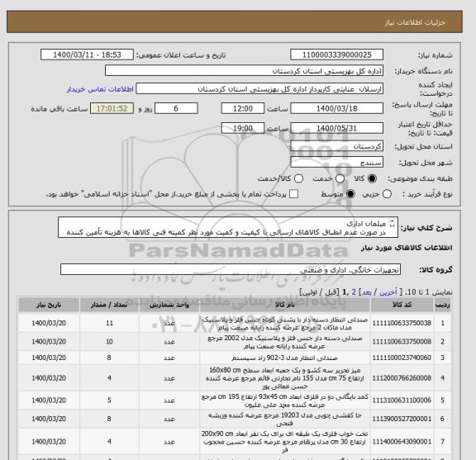Click the response deadline date 1400/03/18
Viewport: 476px width, 460px height.
tap(336, 108)
